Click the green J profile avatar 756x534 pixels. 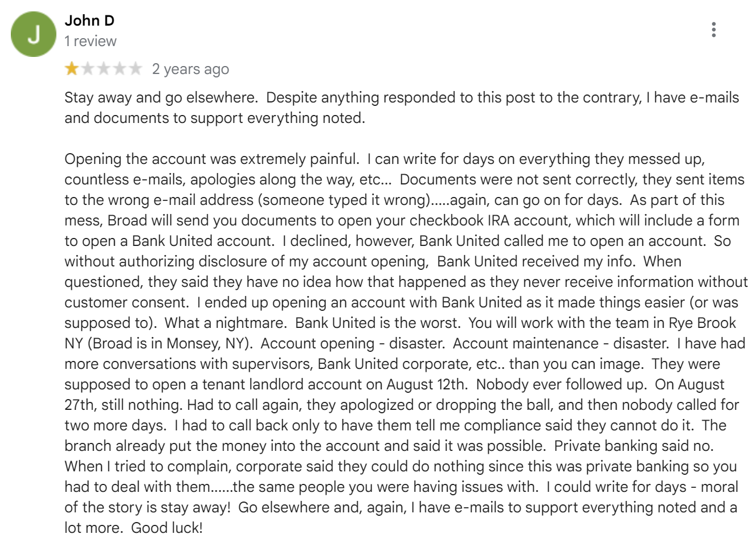click(34, 34)
